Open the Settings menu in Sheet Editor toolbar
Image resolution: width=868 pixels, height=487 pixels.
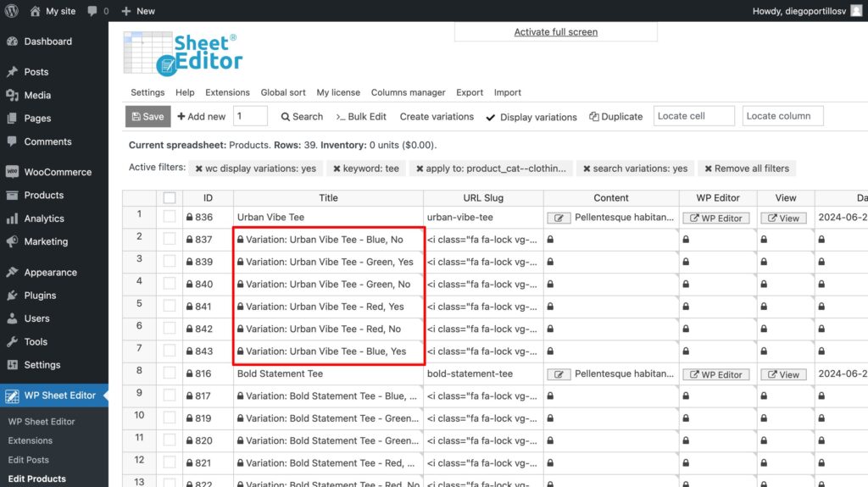click(x=147, y=92)
